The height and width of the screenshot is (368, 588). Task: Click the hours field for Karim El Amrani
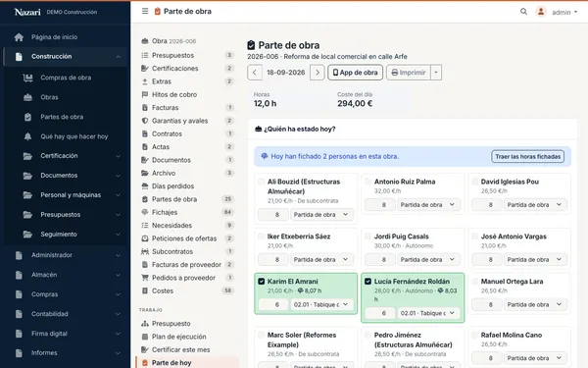[273, 304]
